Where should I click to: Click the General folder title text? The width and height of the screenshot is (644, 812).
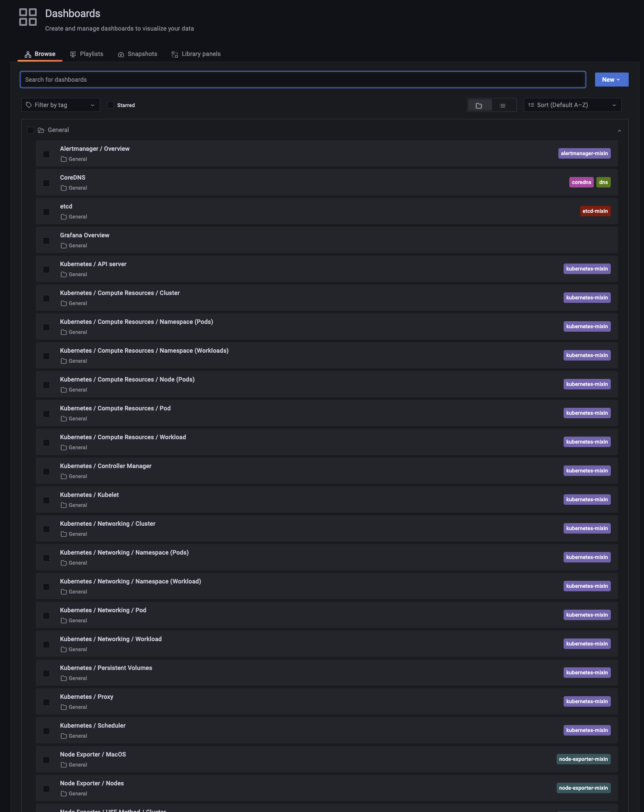point(58,130)
